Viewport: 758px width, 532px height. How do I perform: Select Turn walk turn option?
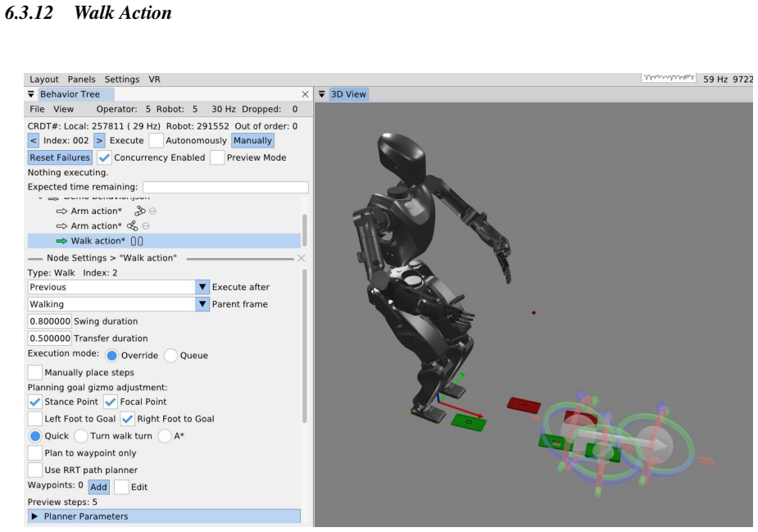(x=81, y=436)
